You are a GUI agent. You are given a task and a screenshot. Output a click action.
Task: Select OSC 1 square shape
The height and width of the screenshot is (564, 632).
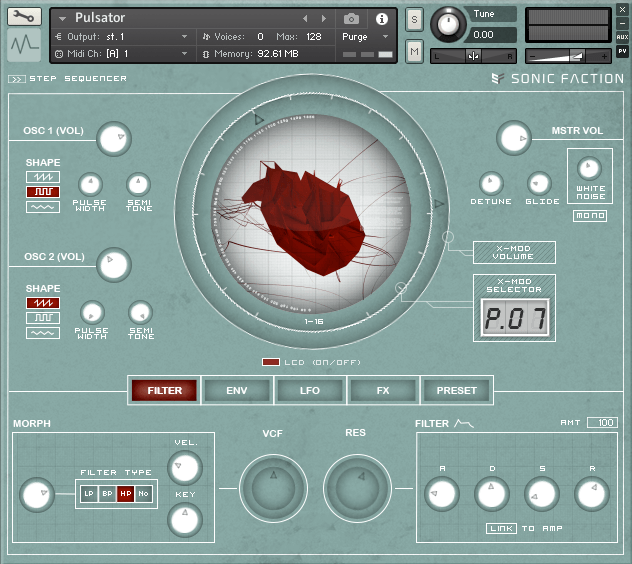43,192
